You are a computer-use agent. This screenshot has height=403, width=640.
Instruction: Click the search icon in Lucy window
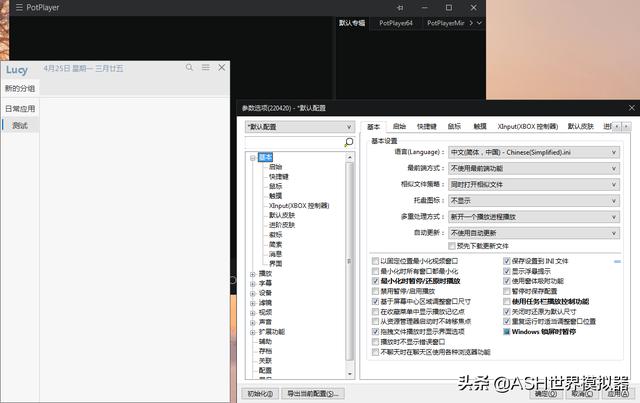[x=189, y=67]
